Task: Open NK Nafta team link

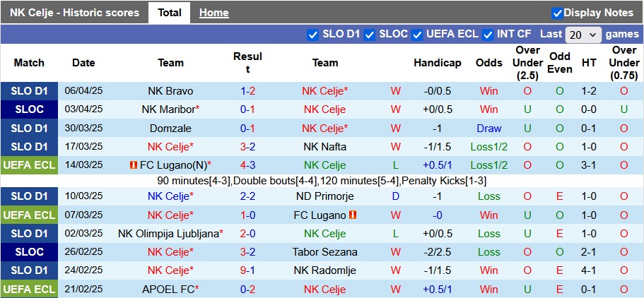Action: click(324, 147)
